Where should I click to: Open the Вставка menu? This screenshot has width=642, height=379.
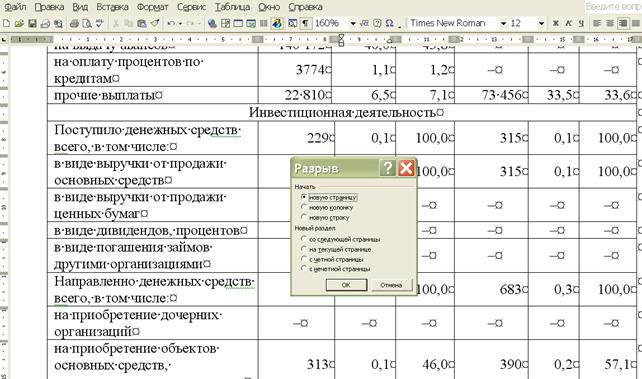click(x=112, y=7)
